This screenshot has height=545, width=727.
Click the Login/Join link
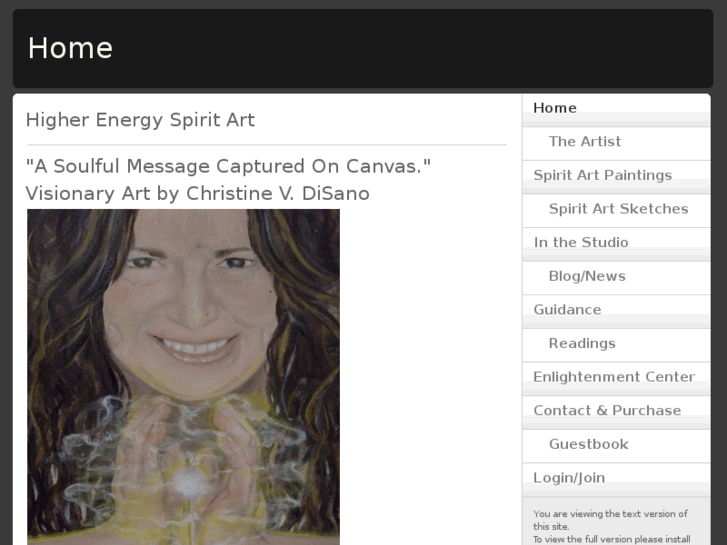click(568, 478)
